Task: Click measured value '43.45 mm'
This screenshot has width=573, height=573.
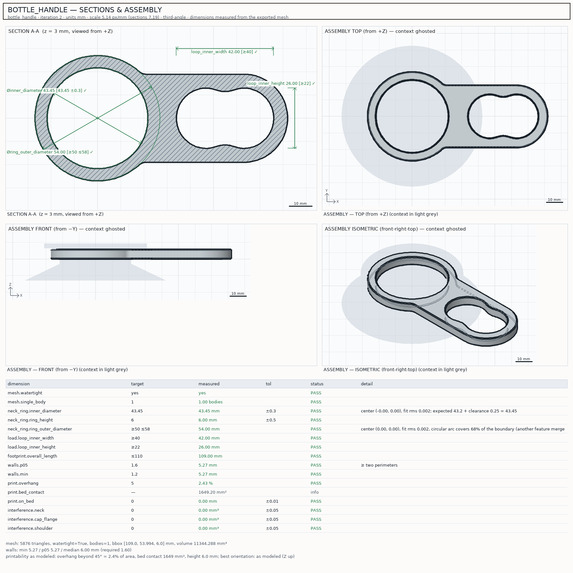Action: pyautogui.click(x=209, y=411)
